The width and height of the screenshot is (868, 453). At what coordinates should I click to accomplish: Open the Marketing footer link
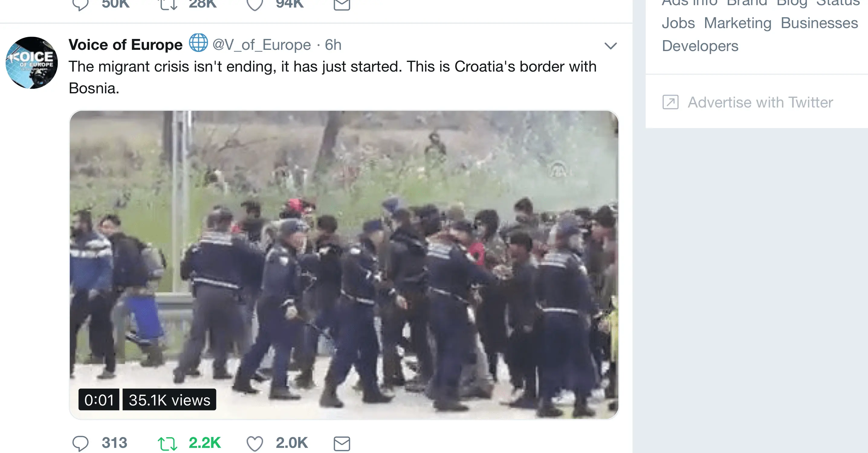pyautogui.click(x=738, y=23)
